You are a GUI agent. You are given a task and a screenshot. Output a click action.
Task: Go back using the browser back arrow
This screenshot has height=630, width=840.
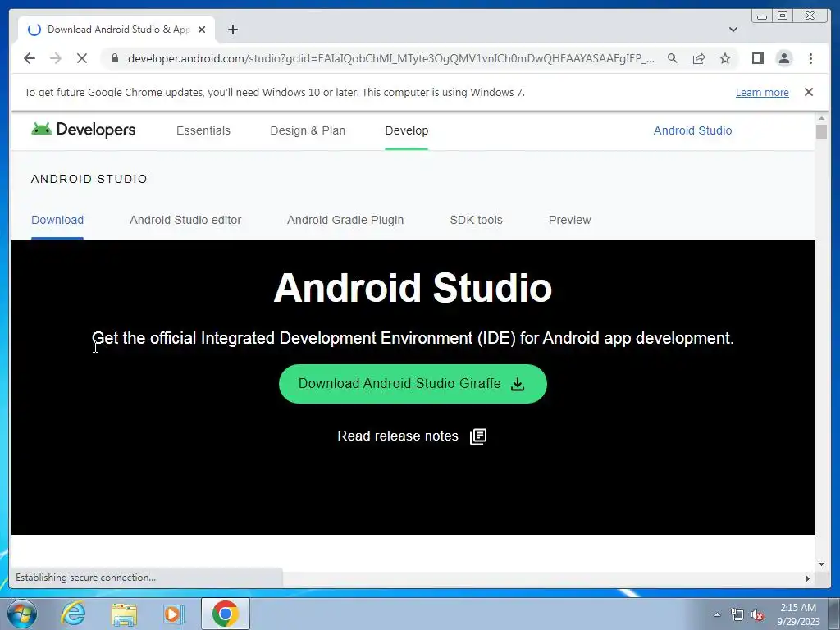(30, 58)
